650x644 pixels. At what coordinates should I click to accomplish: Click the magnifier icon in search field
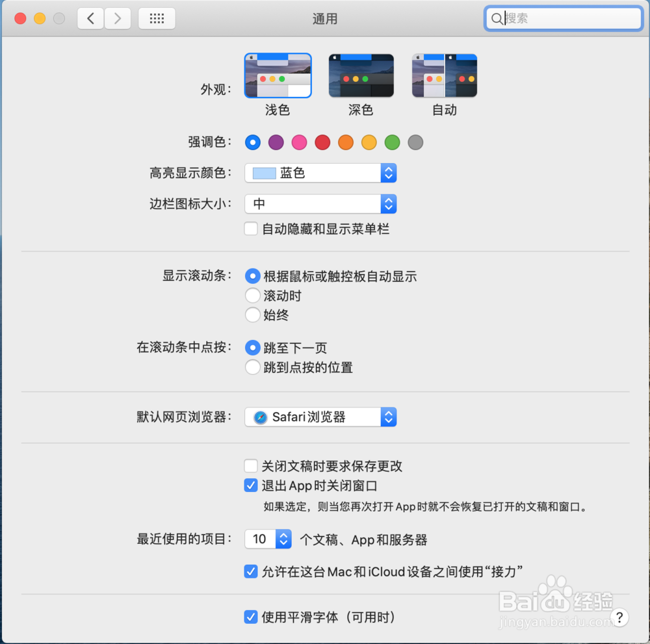click(496, 19)
